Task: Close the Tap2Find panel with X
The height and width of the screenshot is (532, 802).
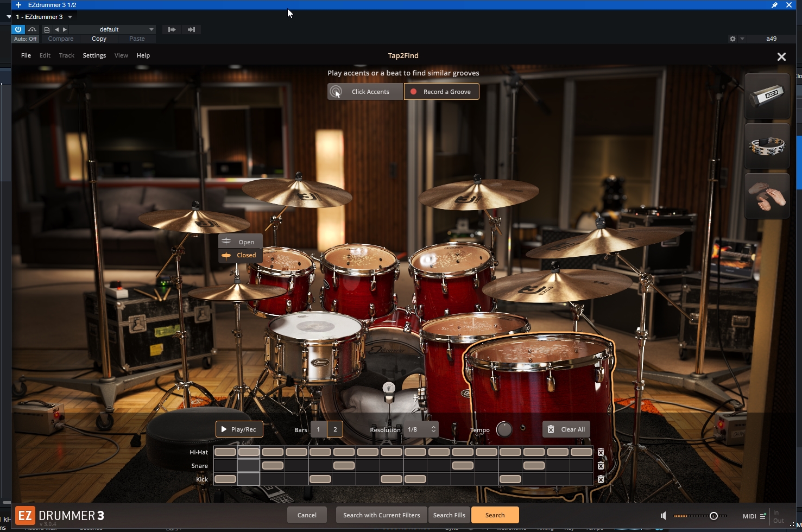Action: (x=781, y=56)
